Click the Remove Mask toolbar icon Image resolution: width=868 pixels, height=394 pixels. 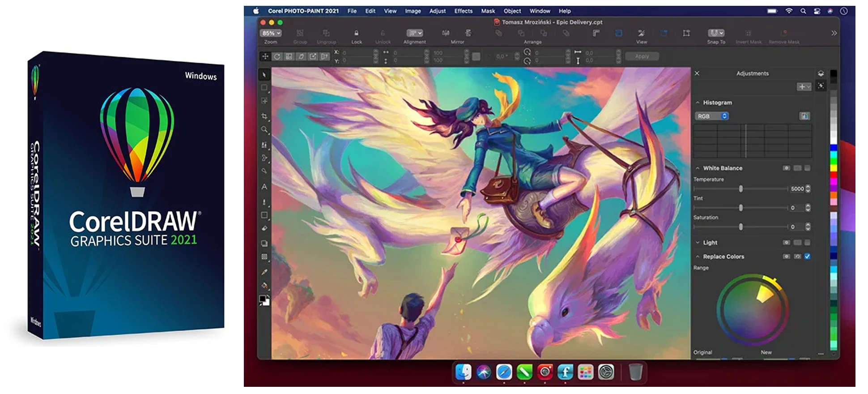(x=783, y=33)
